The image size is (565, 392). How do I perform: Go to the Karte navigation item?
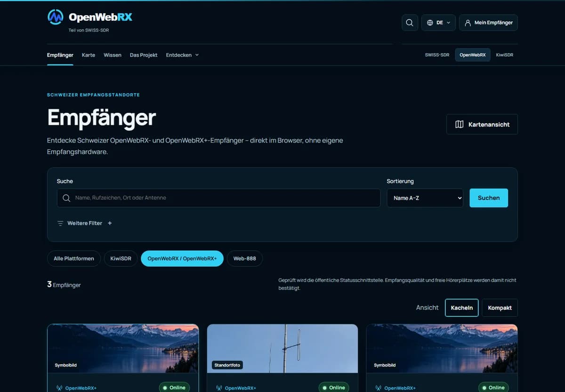(x=89, y=55)
